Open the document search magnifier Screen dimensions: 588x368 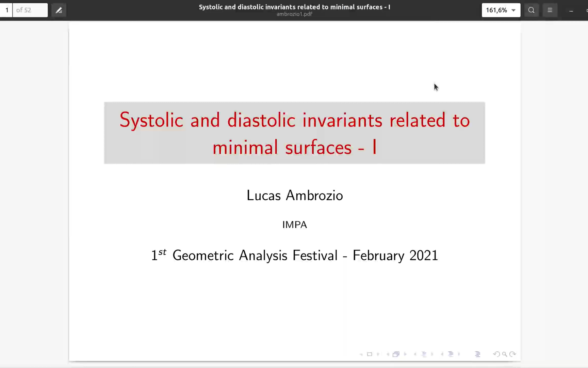(x=531, y=10)
